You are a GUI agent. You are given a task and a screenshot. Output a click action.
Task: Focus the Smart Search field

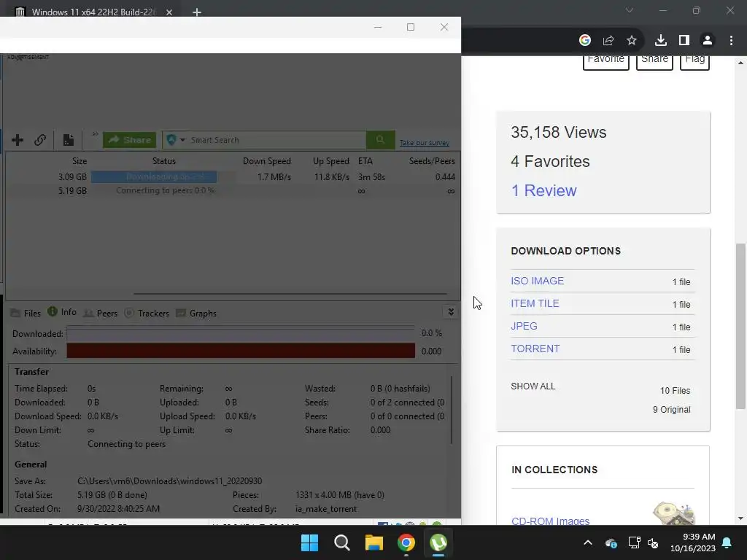pyautogui.click(x=276, y=140)
